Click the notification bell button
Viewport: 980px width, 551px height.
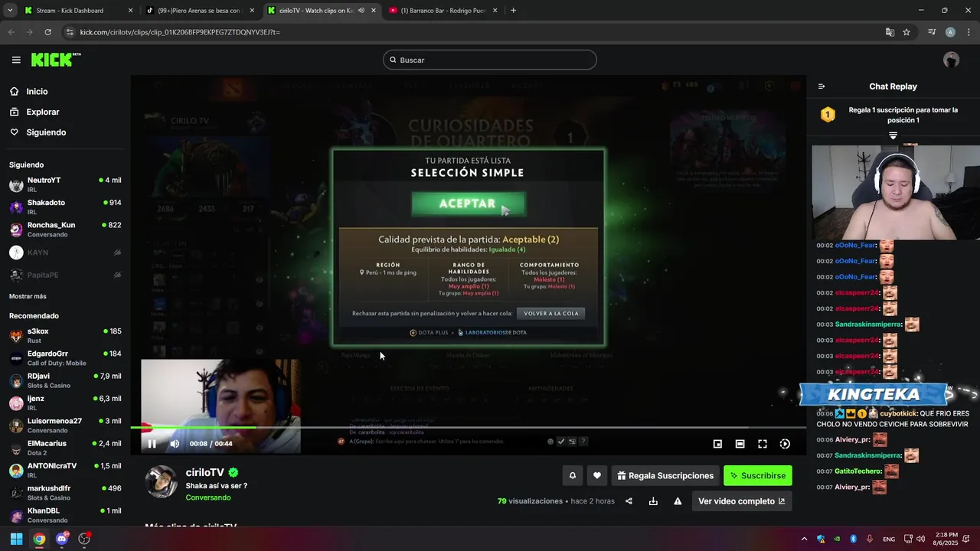click(572, 475)
